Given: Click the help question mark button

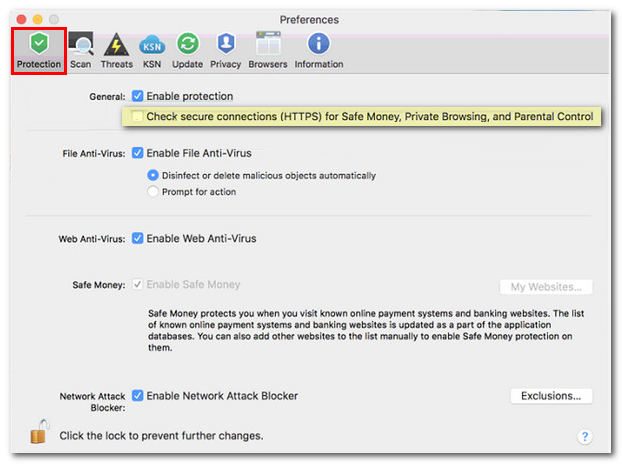Looking at the screenshot, I should point(585,436).
